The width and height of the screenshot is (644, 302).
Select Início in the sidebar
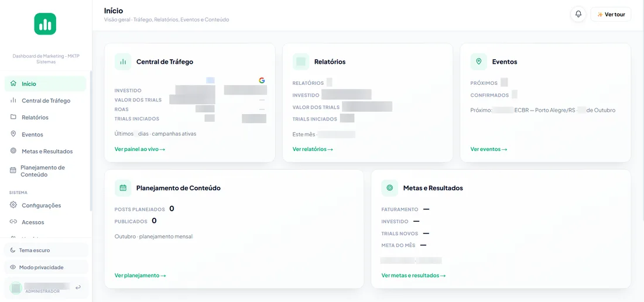[x=45, y=84]
